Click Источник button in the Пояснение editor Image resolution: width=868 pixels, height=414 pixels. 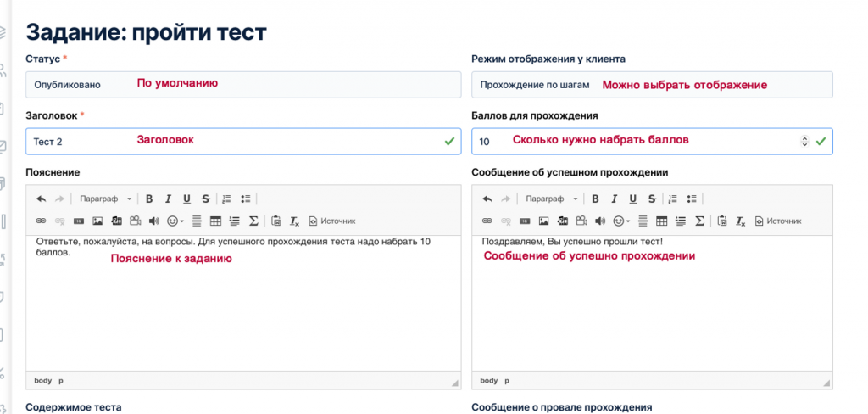point(332,221)
